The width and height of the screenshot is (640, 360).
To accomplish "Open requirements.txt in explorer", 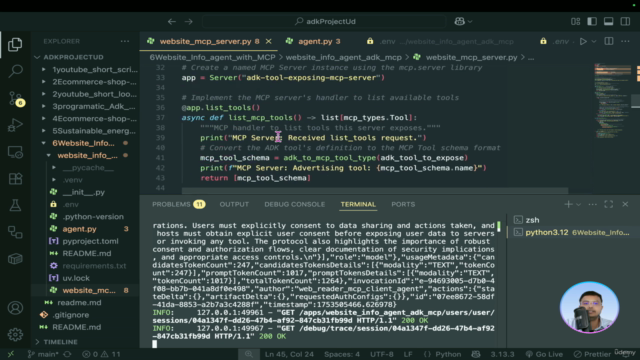I will tap(94, 266).
